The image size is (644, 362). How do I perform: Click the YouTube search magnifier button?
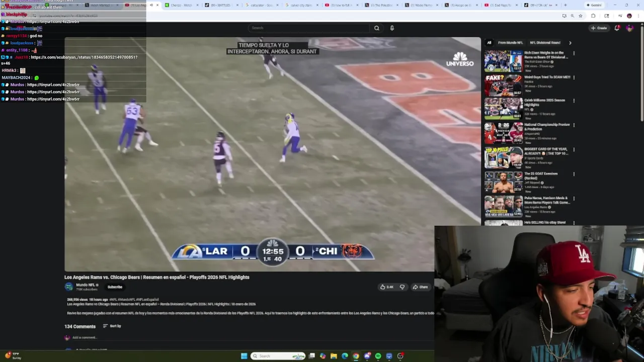376,28
